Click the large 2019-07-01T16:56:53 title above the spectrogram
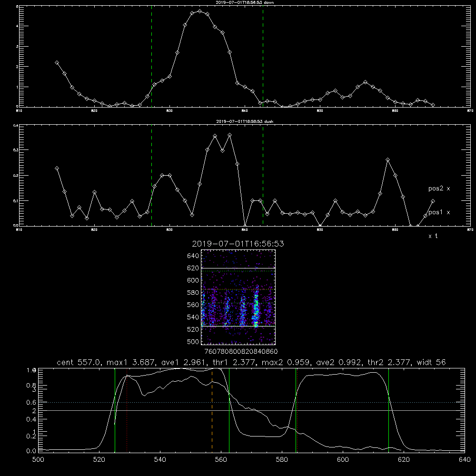476x476 pixels. click(238, 244)
